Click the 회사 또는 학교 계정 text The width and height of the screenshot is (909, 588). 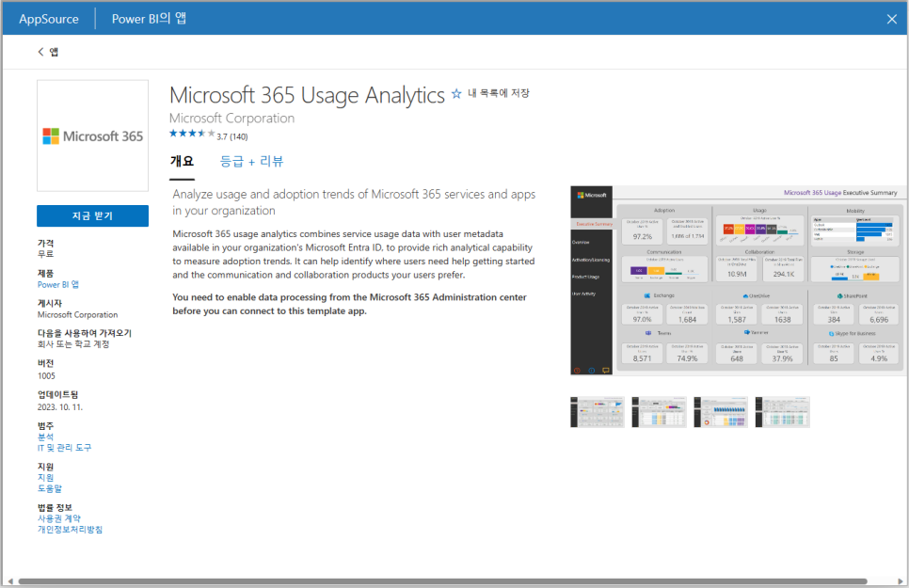(x=73, y=344)
